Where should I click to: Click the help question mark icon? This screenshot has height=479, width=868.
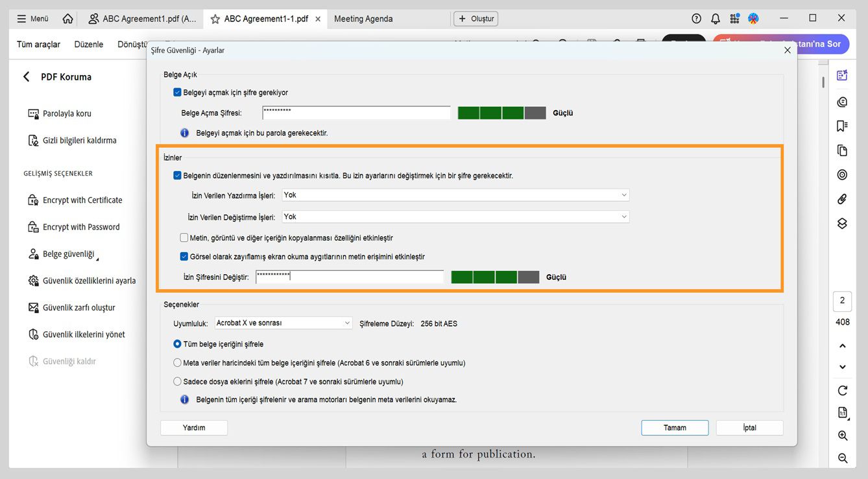697,19
